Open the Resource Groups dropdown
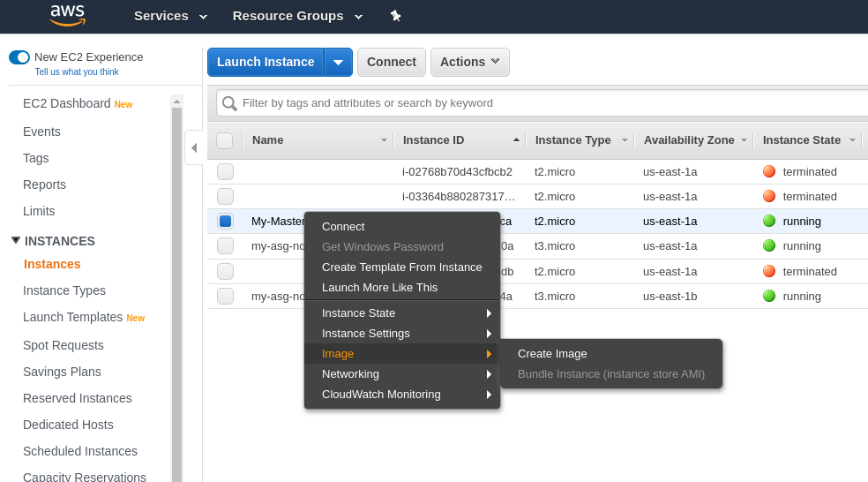Screen dimensions: 868x482 297,16
